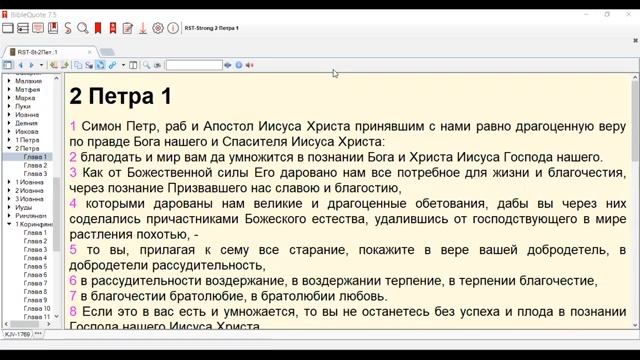Image resolution: width=640 pixels, height=360 pixels.
Task: Go forward with blue right arrow
Action: 31,65
